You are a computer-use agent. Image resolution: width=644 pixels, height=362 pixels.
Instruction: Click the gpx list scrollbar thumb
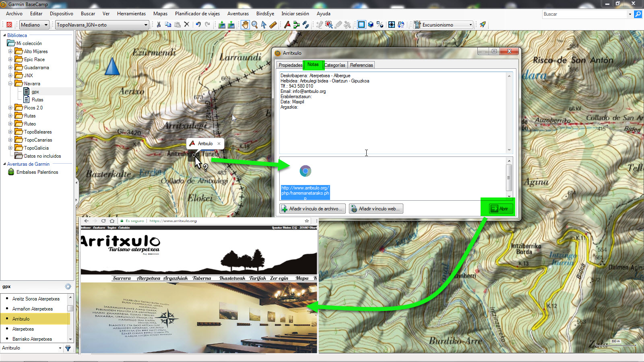[x=70, y=309]
